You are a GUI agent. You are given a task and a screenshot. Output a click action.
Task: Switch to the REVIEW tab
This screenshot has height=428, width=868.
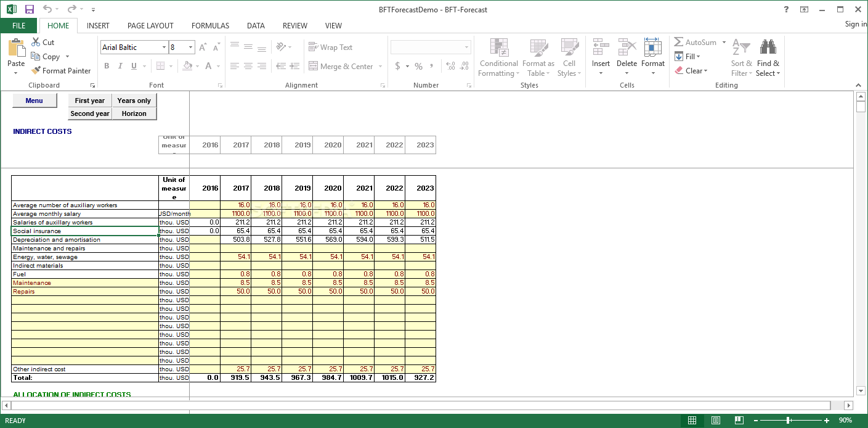click(295, 25)
